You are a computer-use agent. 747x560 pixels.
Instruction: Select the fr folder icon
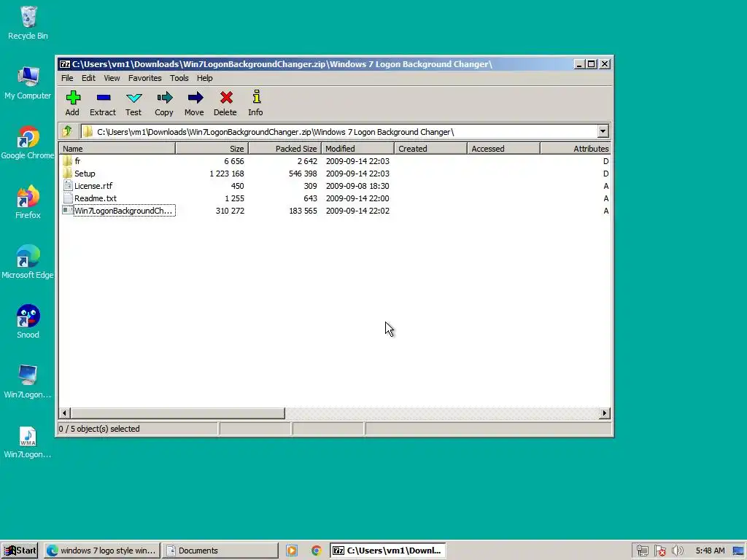coord(68,161)
